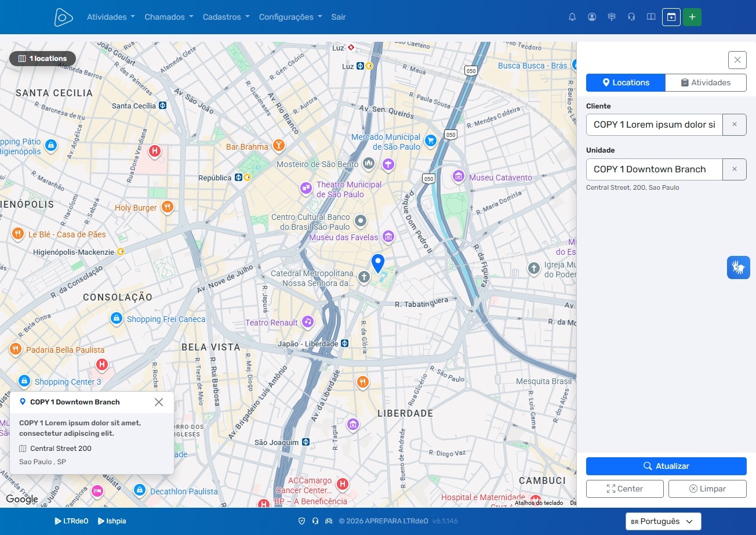The image size is (756, 535).
Task: Click the Holy Burger map marker
Action: pyautogui.click(x=168, y=207)
